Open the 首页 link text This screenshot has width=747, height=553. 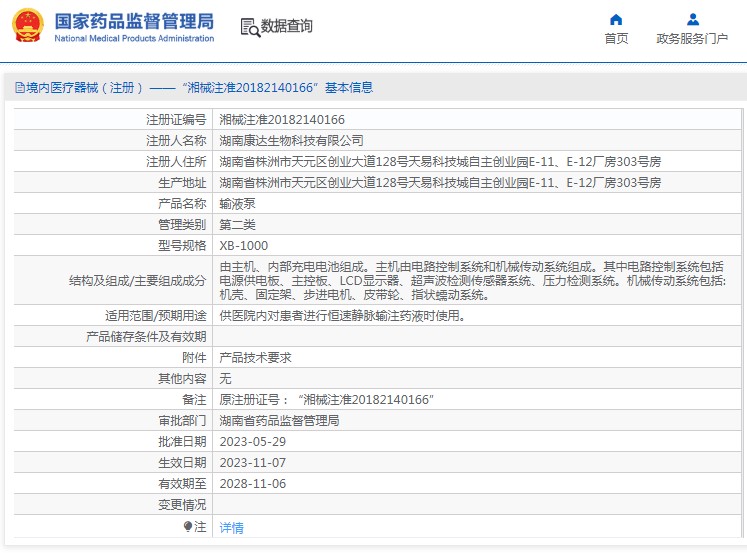pos(616,39)
